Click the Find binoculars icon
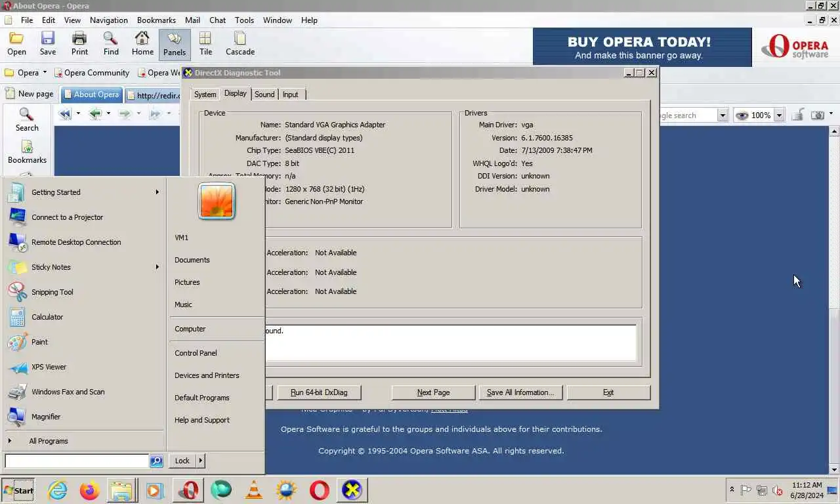The image size is (840, 504). (111, 43)
